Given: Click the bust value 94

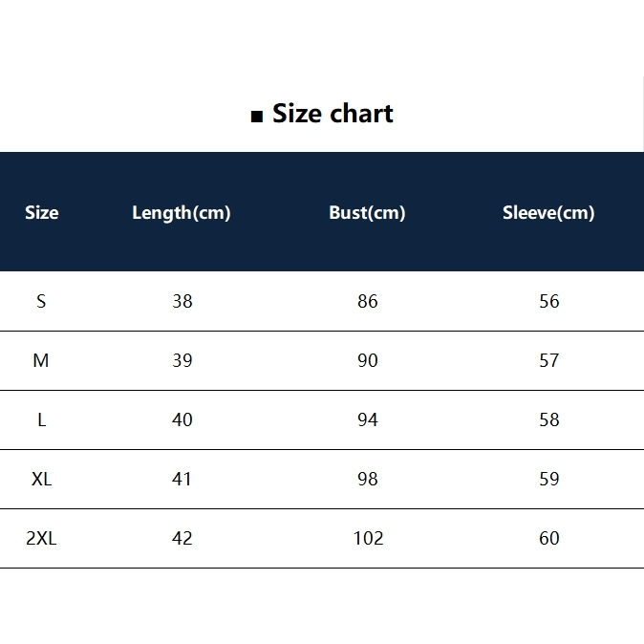Looking at the screenshot, I should 368,420.
